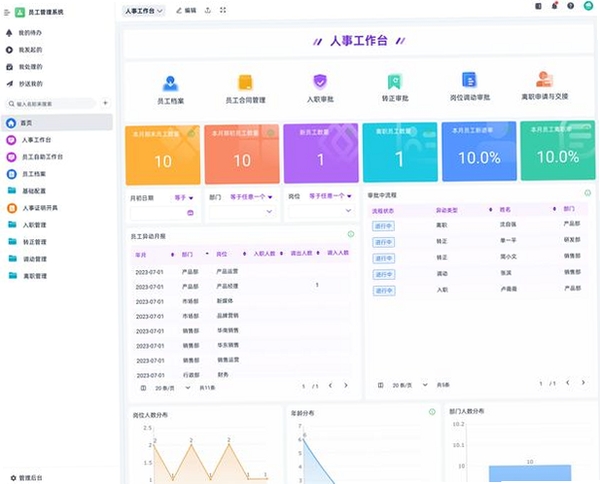This screenshot has width=600, height=484.
Task: Open the 人事工作台 dropdown in the top bar
Action: (144, 11)
